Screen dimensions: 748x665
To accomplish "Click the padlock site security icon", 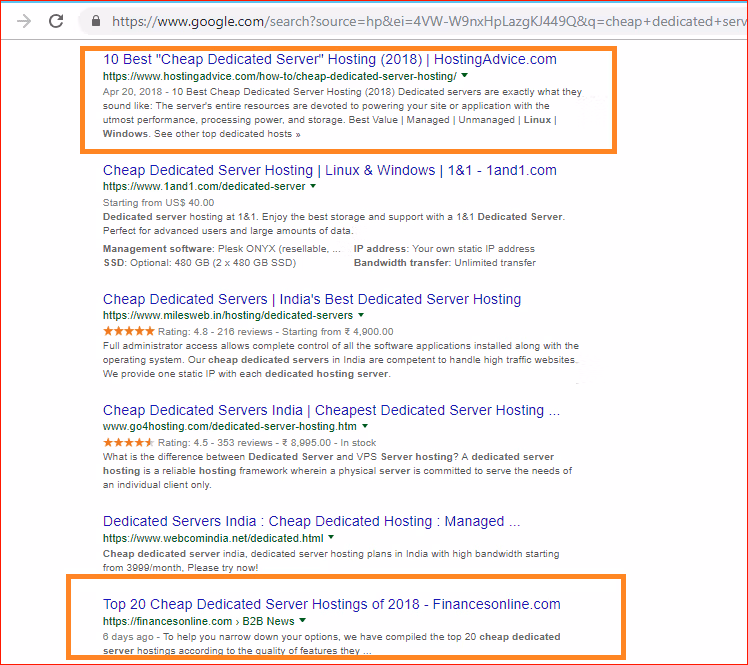I will [95, 21].
